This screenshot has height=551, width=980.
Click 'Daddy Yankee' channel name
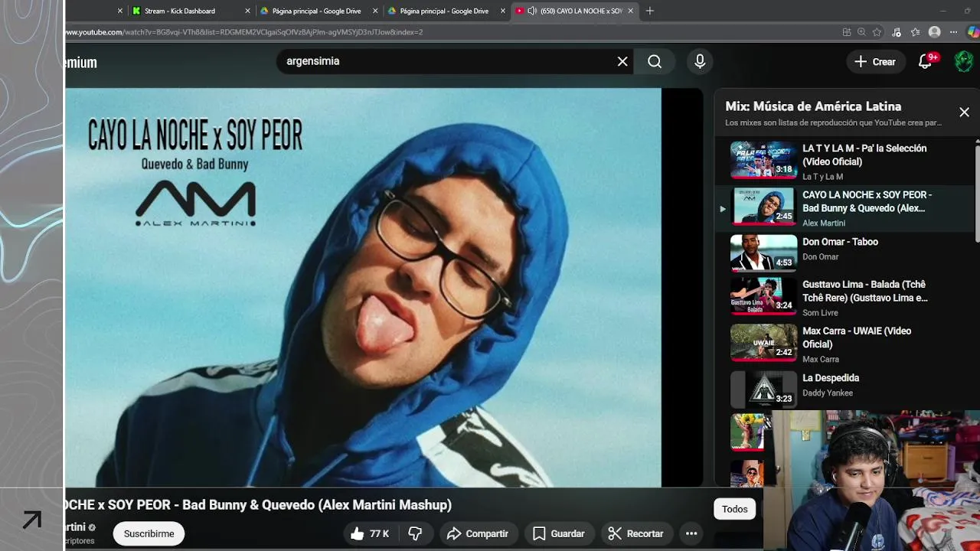(x=828, y=393)
